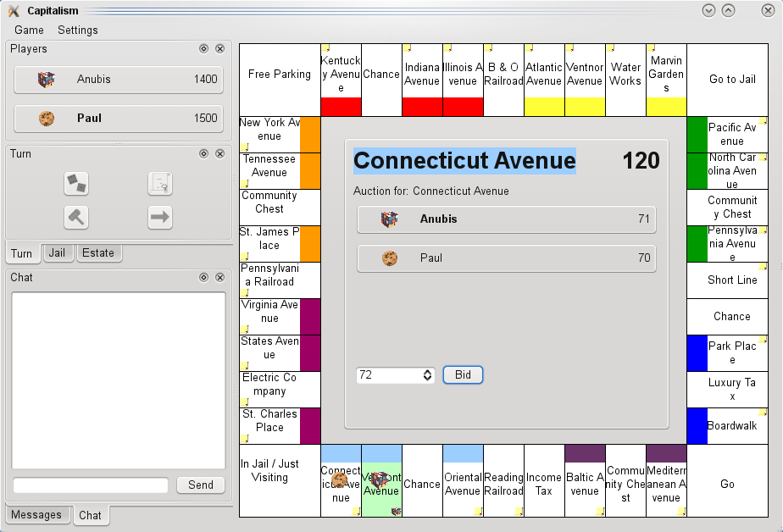The width and height of the screenshot is (783, 532).
Task: Select the Indiana Avenue square
Action: 422,80
